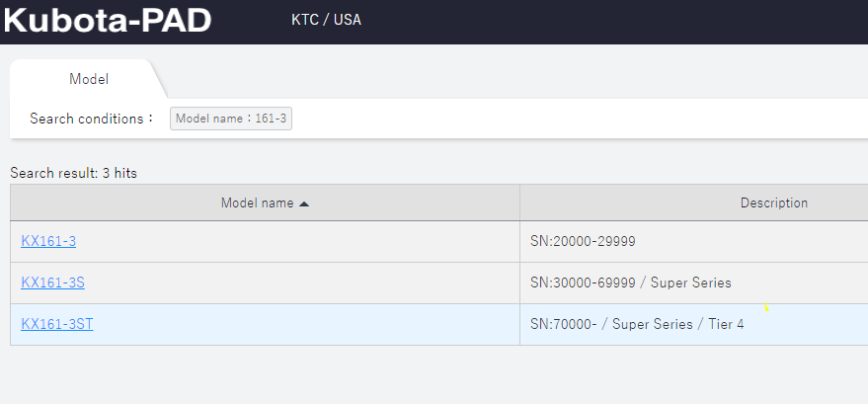Click the divider between Model name and Description headers
Screen dimensions: 868x404
[519, 203]
